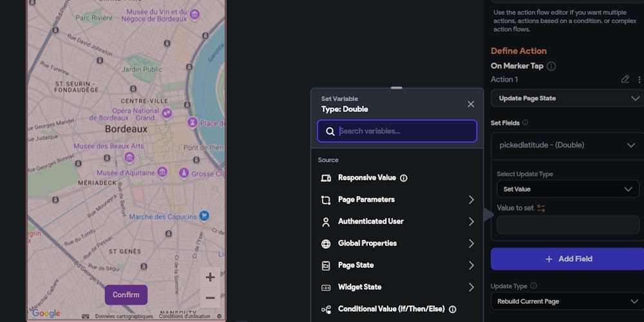Click the Value to set variable icon

tap(542, 208)
